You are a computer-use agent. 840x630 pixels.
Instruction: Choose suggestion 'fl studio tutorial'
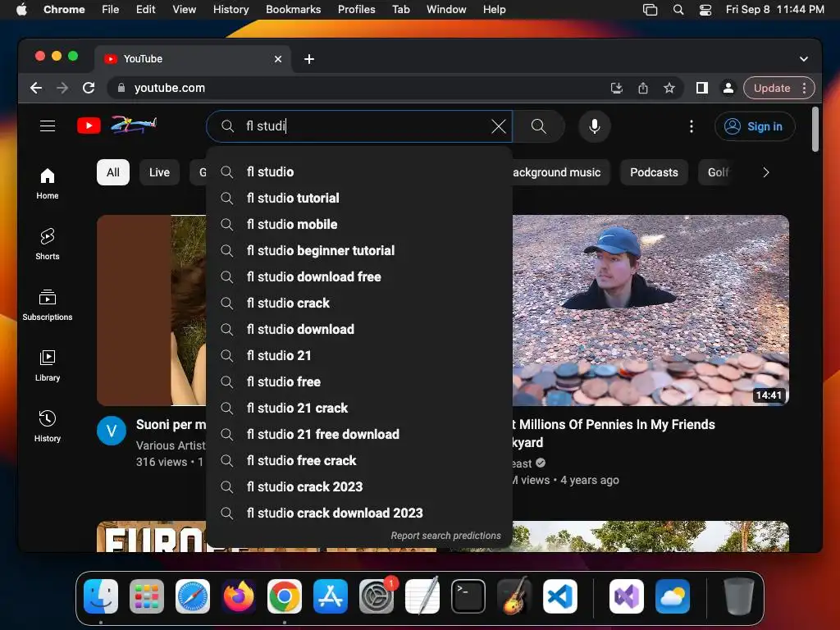[359, 199]
